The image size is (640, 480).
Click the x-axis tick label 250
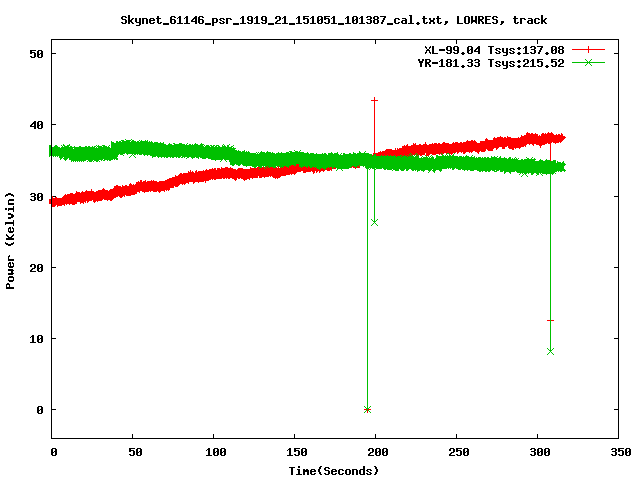pos(457,453)
